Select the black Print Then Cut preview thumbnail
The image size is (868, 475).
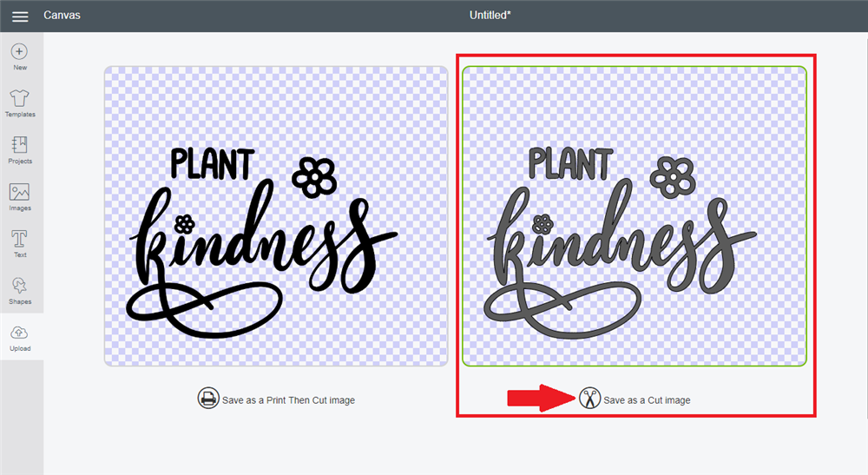276,216
